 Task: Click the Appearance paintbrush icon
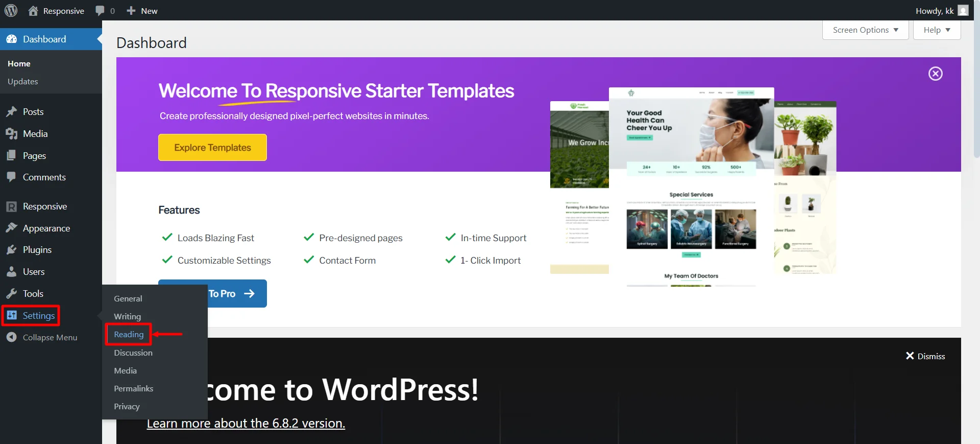pos(11,228)
